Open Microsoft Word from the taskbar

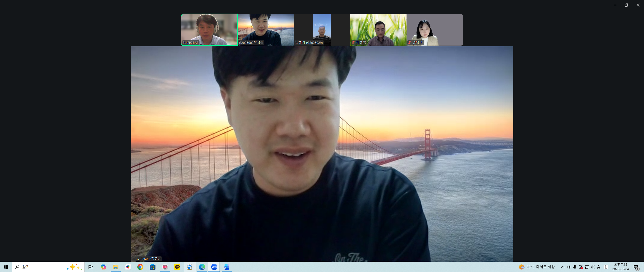pyautogui.click(x=226, y=267)
